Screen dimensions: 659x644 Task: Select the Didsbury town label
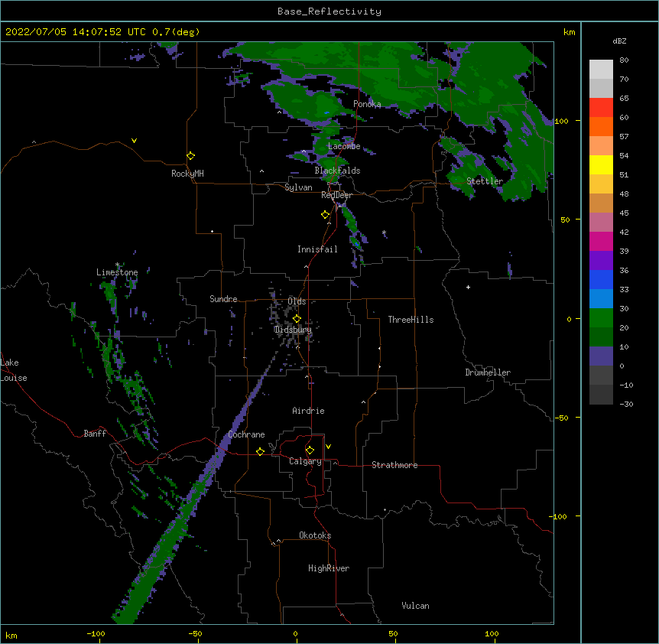(x=293, y=330)
